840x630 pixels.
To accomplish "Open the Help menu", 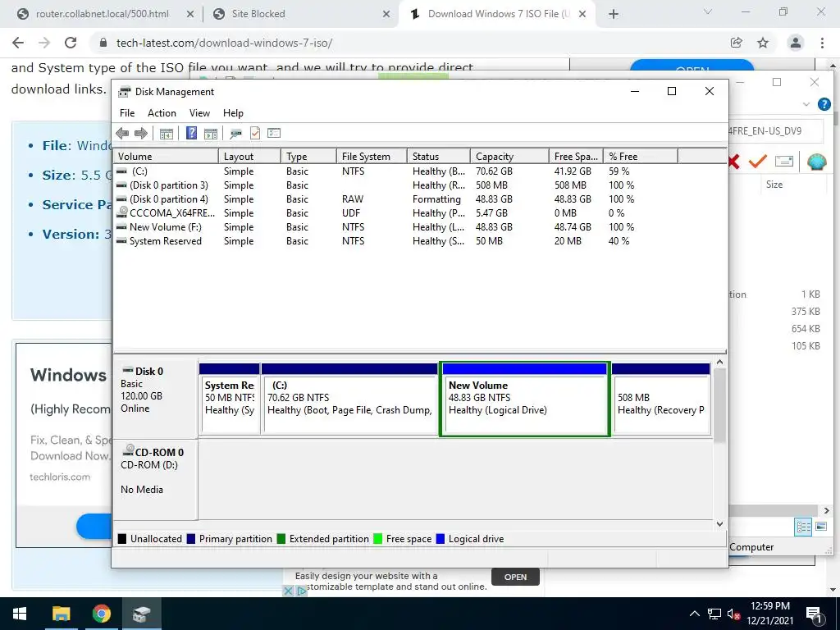I will (233, 113).
